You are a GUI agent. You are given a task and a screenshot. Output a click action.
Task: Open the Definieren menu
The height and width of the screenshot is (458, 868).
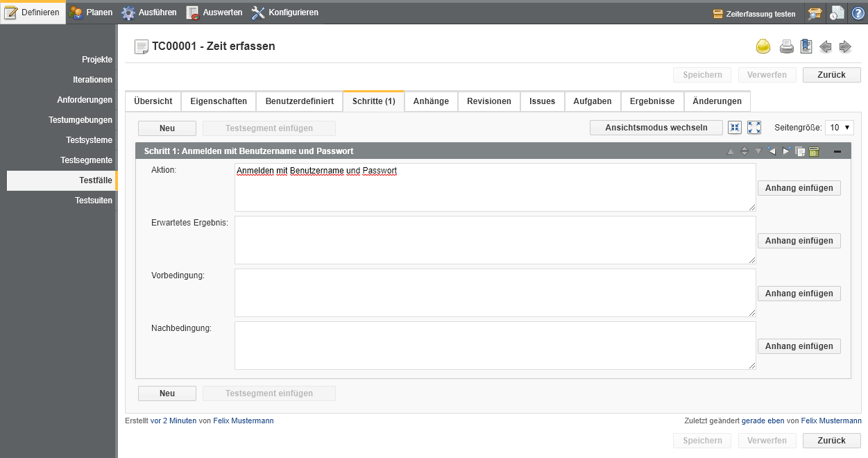33,12
